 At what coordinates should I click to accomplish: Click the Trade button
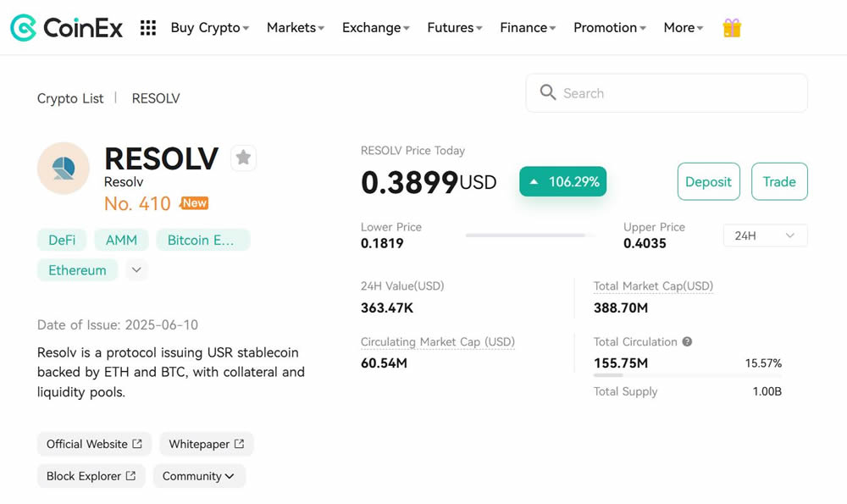pyautogui.click(x=778, y=181)
